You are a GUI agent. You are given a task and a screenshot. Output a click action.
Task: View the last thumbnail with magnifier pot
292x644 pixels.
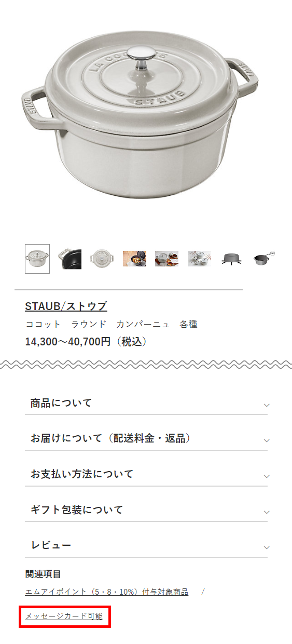(264, 259)
